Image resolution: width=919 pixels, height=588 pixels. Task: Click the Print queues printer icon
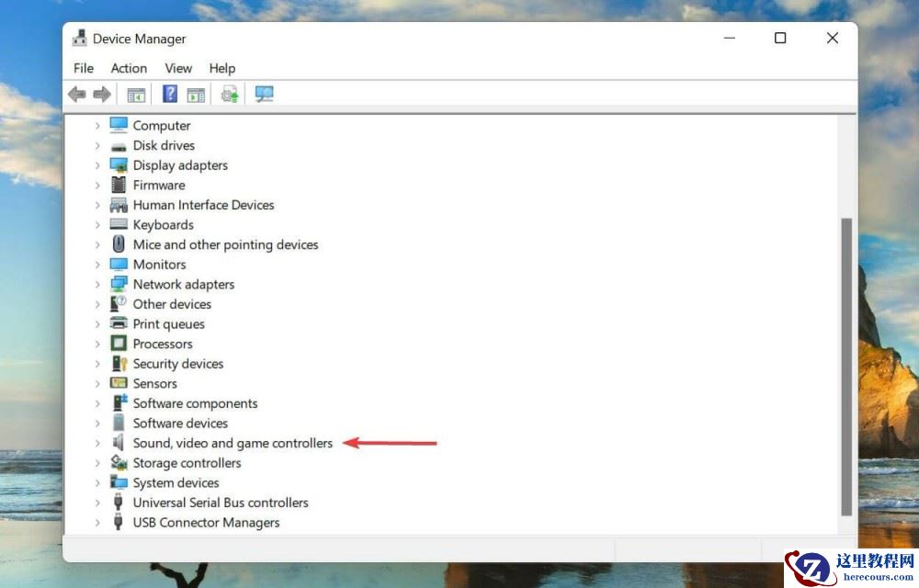119,323
